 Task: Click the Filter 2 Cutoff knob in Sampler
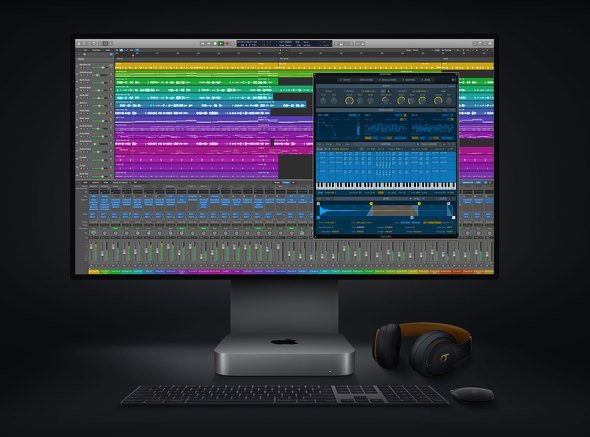click(x=401, y=100)
